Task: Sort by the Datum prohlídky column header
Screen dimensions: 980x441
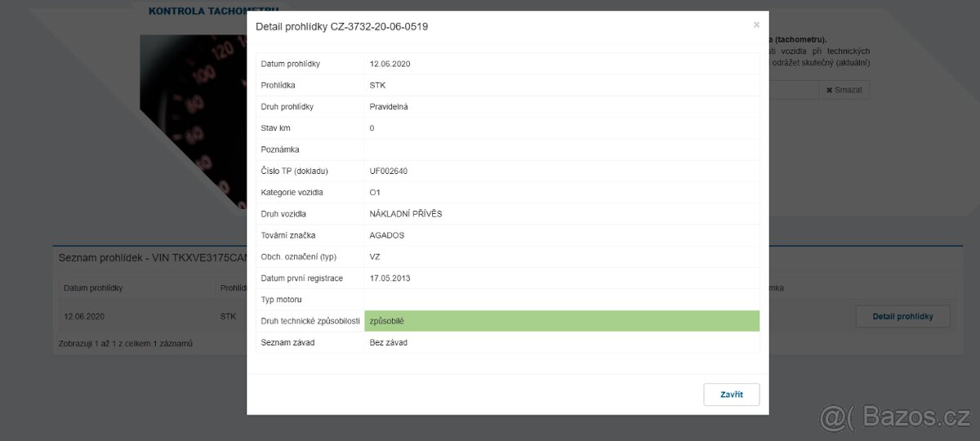Action: click(x=93, y=288)
